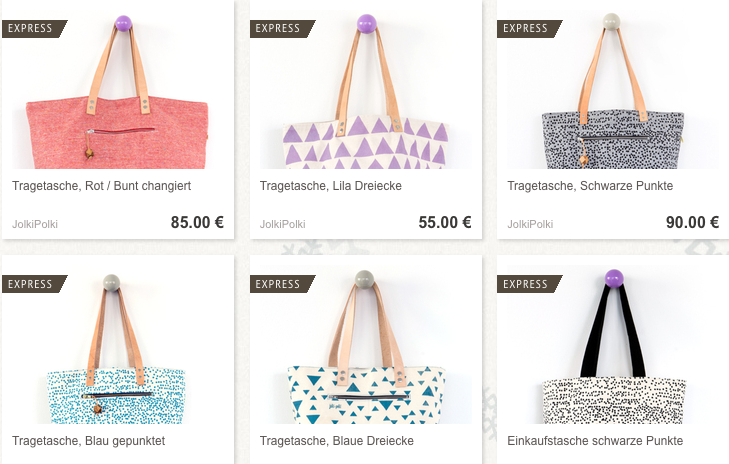Open title Tragetasche, Schwarze Punkte
The image size is (729, 464).
click(x=590, y=186)
